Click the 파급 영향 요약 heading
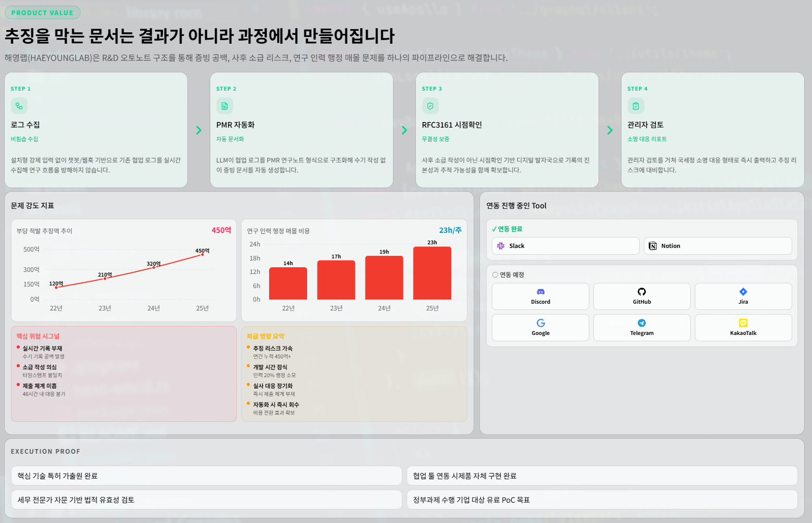The height and width of the screenshot is (523, 812). pyautogui.click(x=265, y=337)
